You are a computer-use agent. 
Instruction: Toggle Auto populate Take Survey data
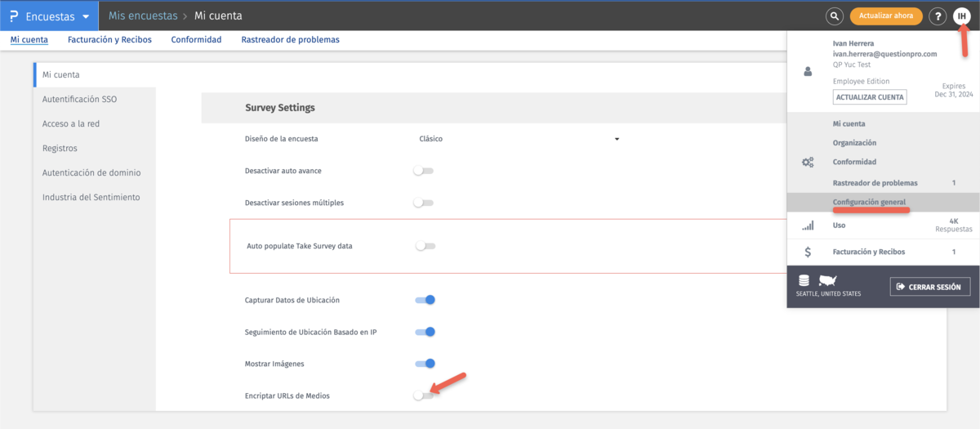click(x=425, y=246)
